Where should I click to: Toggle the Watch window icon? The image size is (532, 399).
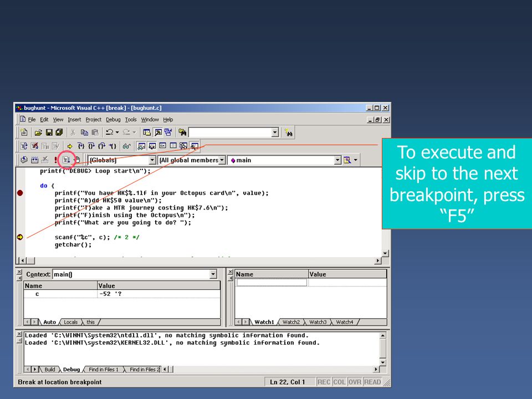click(x=141, y=146)
